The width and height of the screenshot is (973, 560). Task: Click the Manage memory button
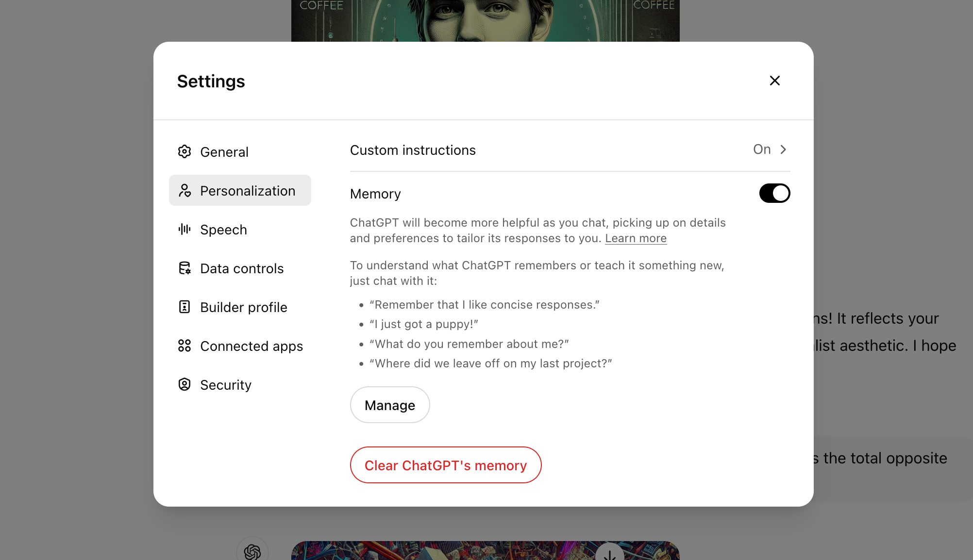[389, 404]
